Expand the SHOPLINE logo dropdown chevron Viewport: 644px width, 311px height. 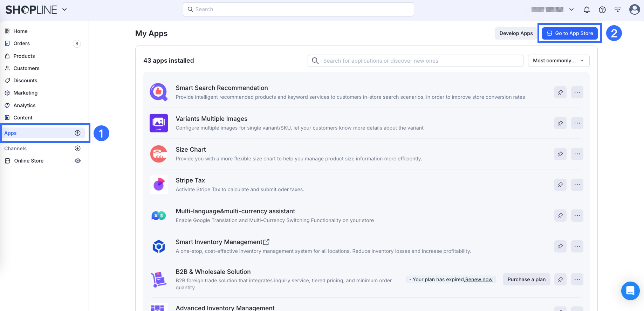(64, 9)
